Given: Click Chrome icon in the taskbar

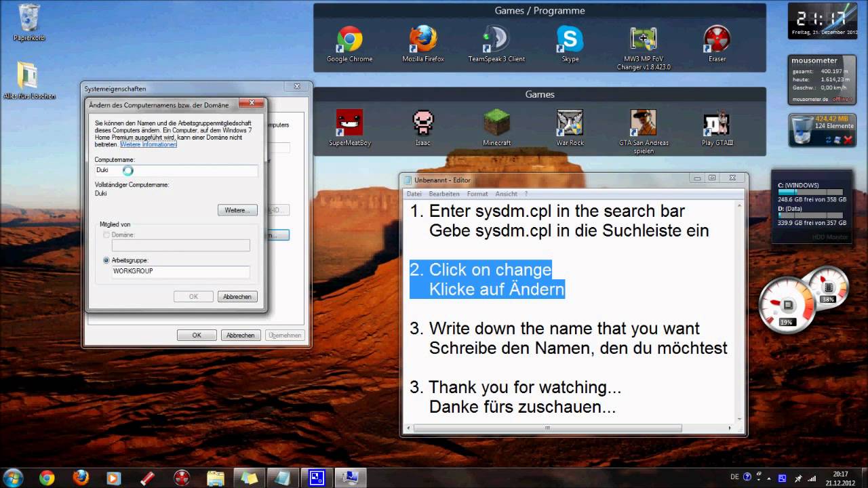Looking at the screenshot, I should [x=47, y=478].
